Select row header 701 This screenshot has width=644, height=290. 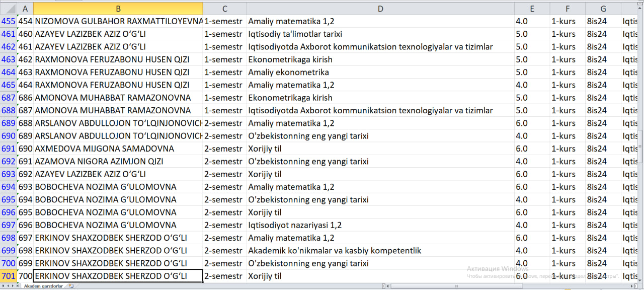[8, 276]
